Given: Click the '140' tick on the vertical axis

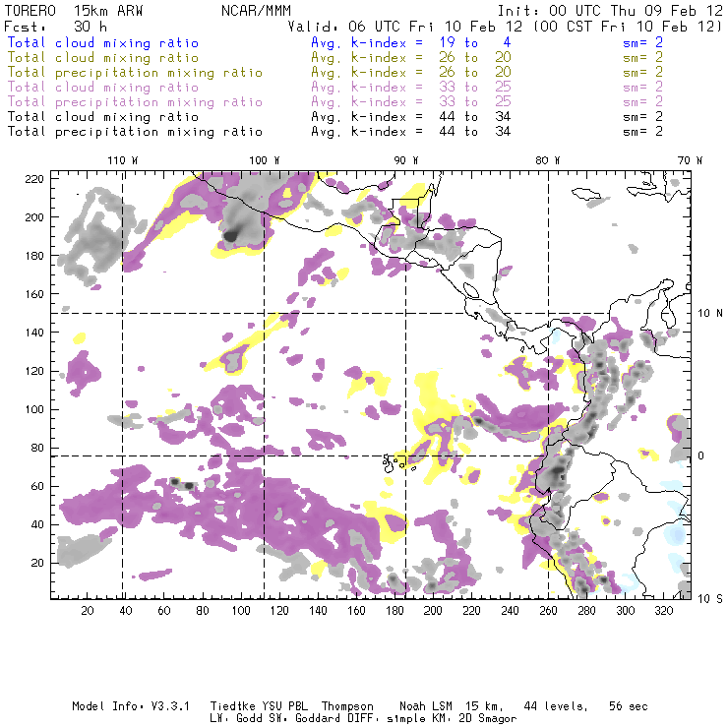Looking at the screenshot, I should tap(34, 333).
